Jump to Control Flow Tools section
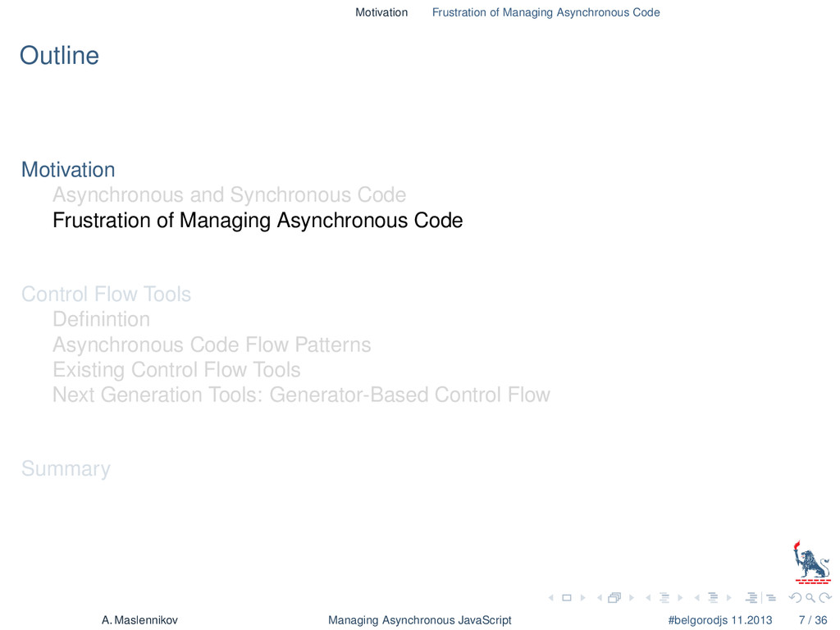 [x=106, y=294]
